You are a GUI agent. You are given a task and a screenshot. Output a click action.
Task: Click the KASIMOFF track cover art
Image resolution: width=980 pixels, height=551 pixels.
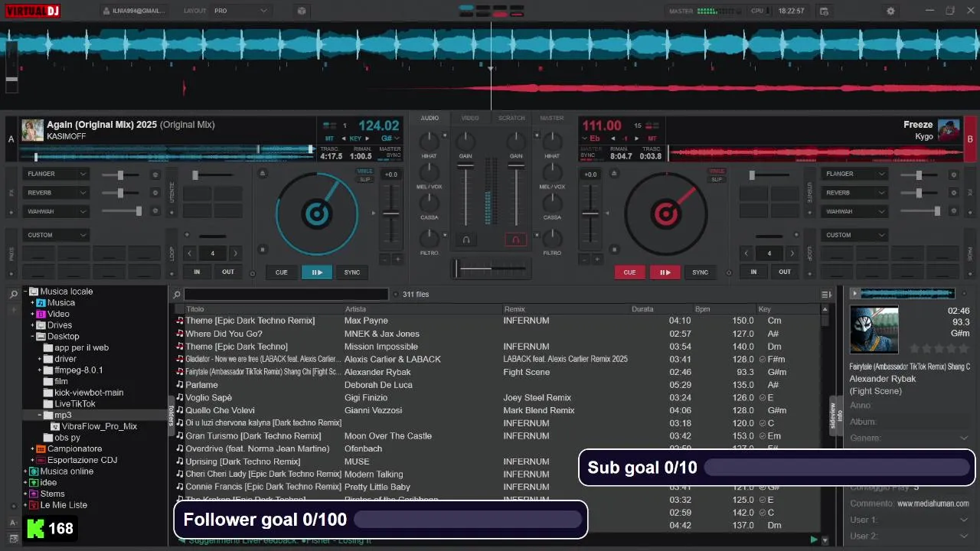[32, 130]
